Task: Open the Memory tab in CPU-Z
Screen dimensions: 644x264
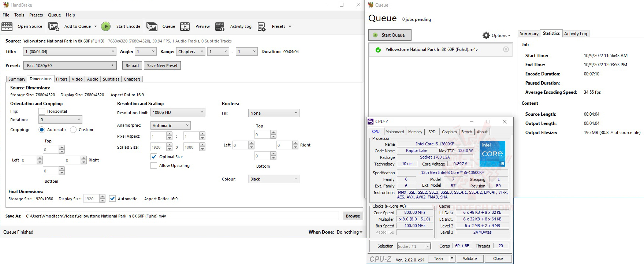Action: pos(415,132)
